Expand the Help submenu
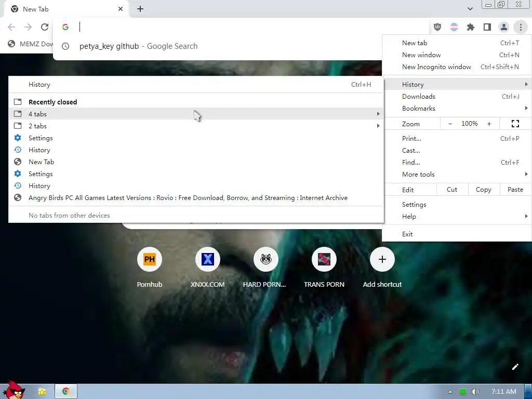The height and width of the screenshot is (399, 532). click(x=457, y=217)
